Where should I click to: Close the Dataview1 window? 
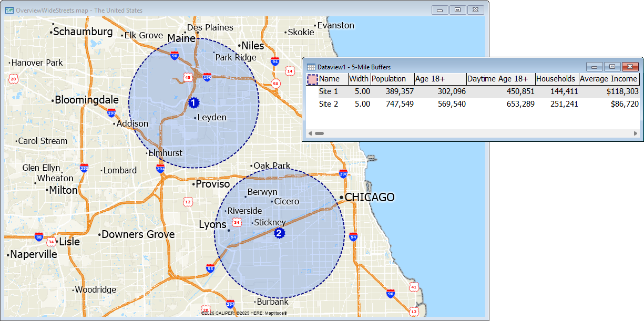click(629, 67)
